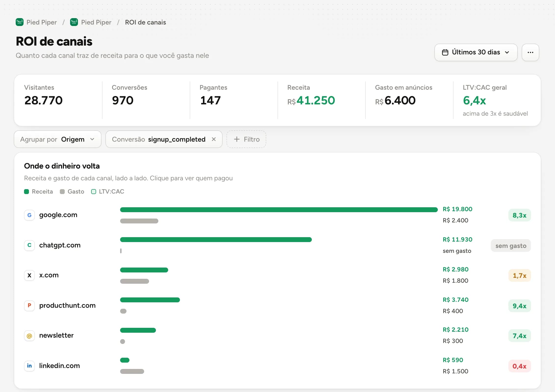
Task: Select the producthunt.com channel label
Action: coord(67,306)
